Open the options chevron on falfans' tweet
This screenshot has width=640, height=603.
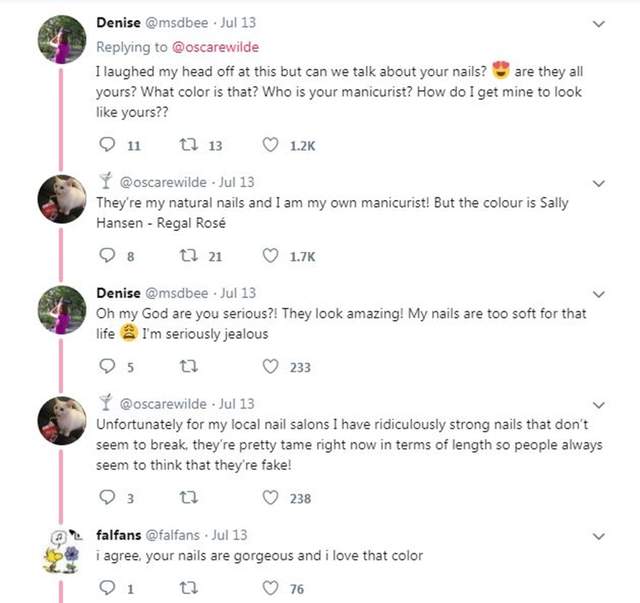[599, 536]
